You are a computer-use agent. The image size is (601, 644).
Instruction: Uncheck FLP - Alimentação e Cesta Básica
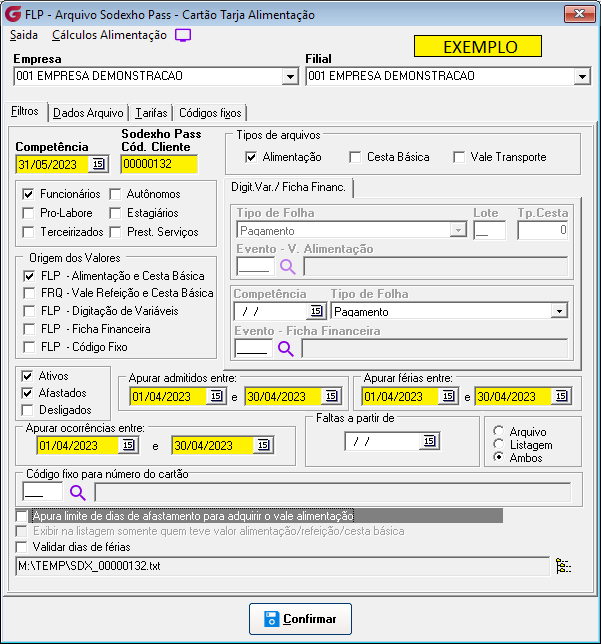pos(29,276)
